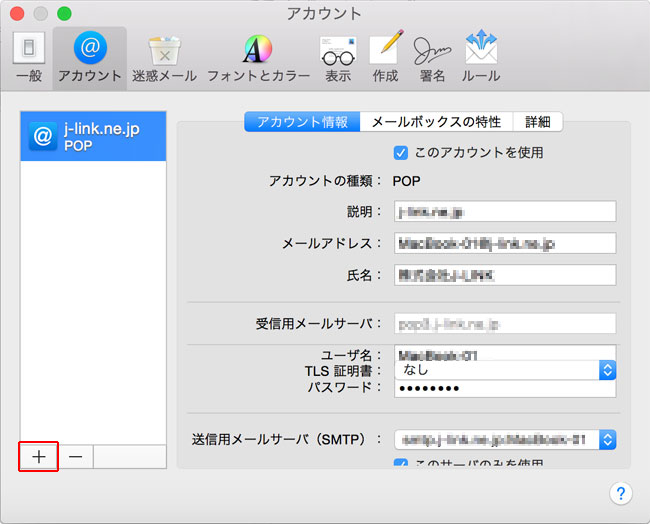650x524 pixels.
Task: Close the アカウント window with red button
Action: pyautogui.click(x=17, y=14)
